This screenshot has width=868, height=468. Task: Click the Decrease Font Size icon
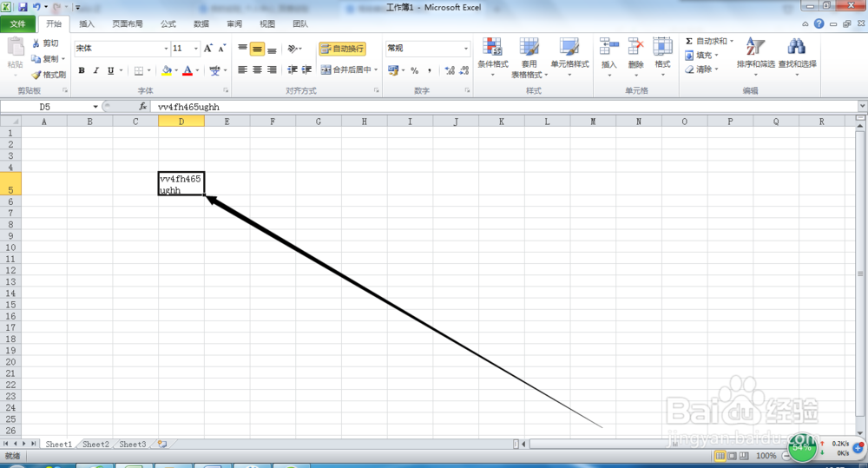tap(221, 48)
